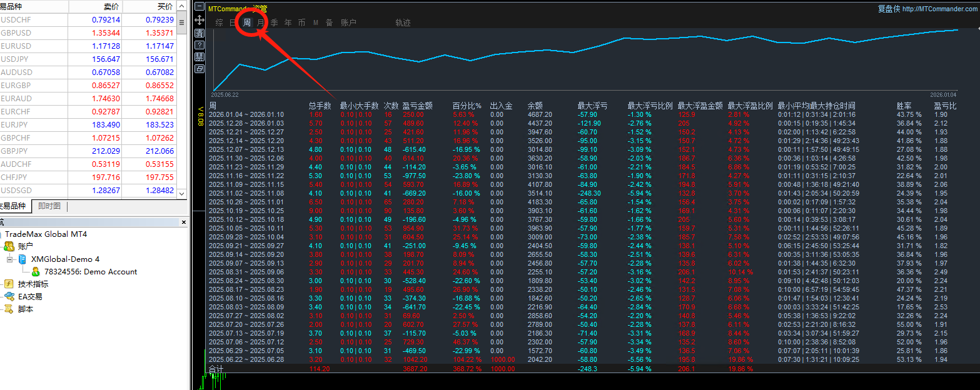Click the EA交易 expert advisor icon

(x=9, y=296)
